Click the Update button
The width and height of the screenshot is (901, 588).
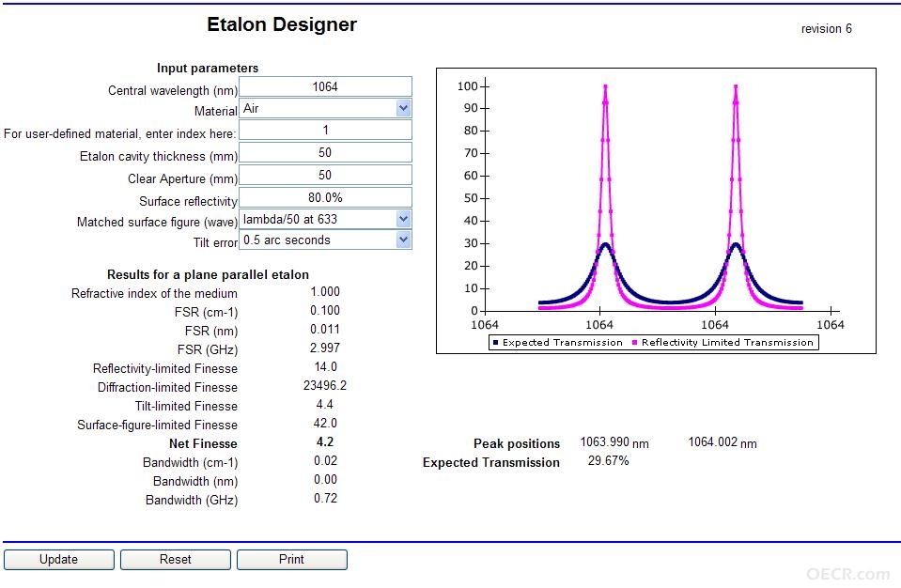tap(58, 559)
